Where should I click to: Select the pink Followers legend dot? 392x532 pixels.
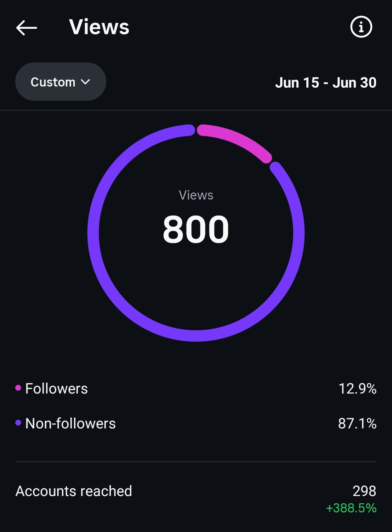pos(18,388)
